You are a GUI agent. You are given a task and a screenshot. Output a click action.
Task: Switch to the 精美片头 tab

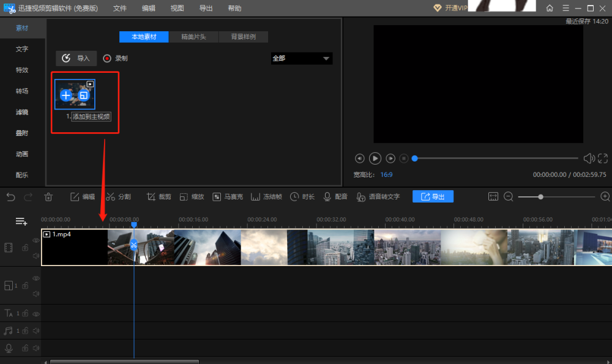(193, 37)
